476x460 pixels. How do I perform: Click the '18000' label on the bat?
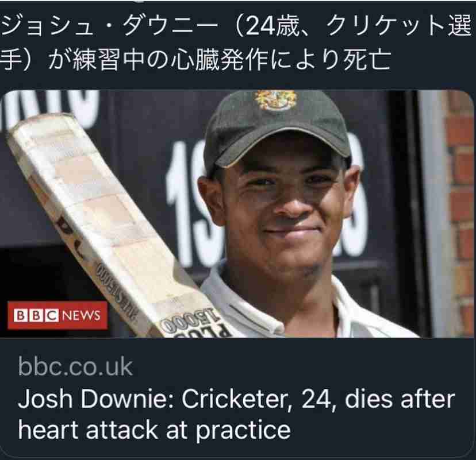pos(191,322)
